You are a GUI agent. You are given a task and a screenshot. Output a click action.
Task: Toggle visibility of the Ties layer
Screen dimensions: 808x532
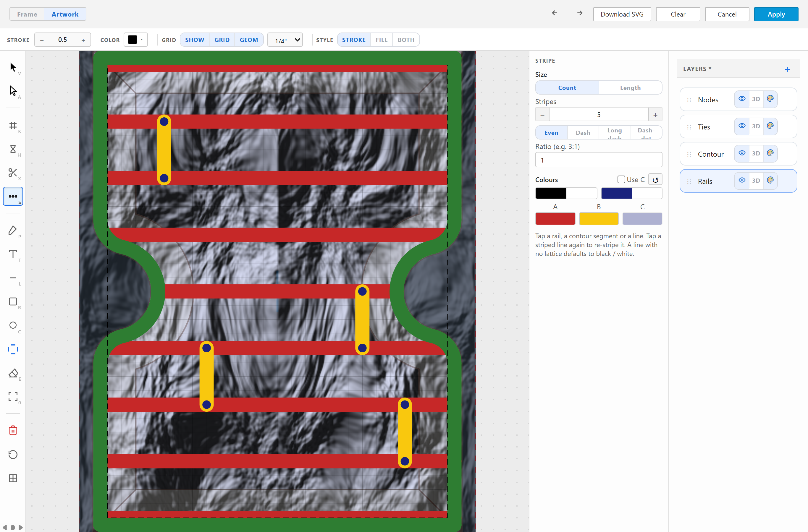click(x=742, y=126)
